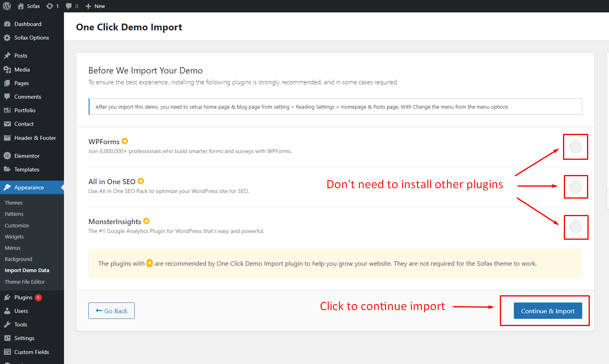Click the Go Back button

point(112,311)
